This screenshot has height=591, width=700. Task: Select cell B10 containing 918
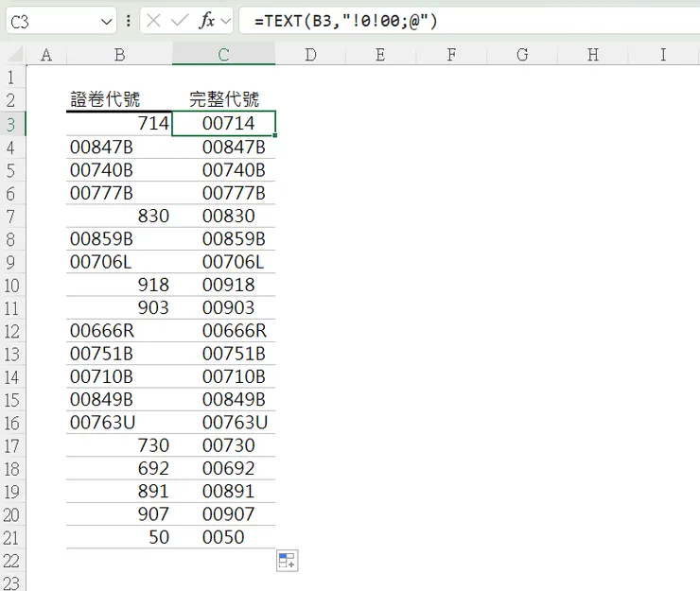pos(119,285)
